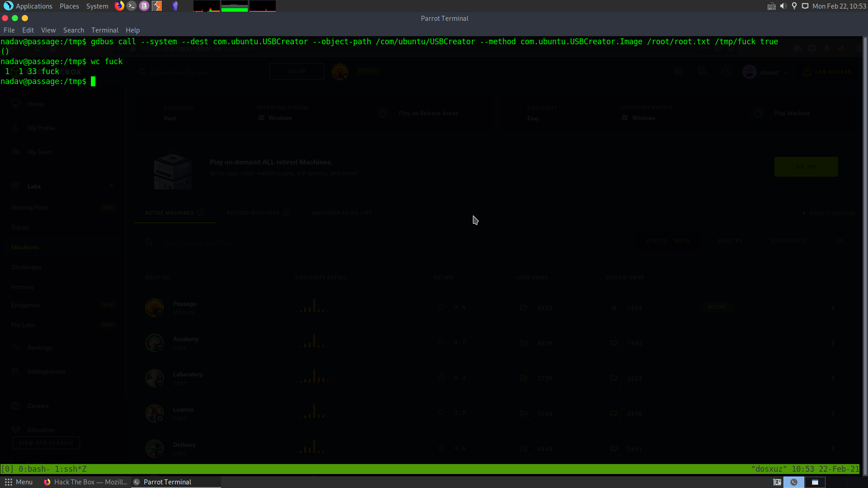Open the Applications menu

click(28, 6)
